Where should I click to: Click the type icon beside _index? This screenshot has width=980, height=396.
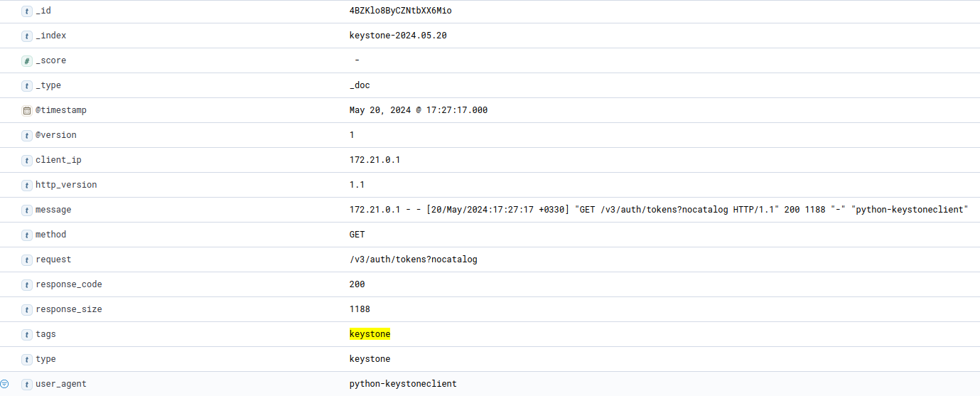(x=27, y=36)
